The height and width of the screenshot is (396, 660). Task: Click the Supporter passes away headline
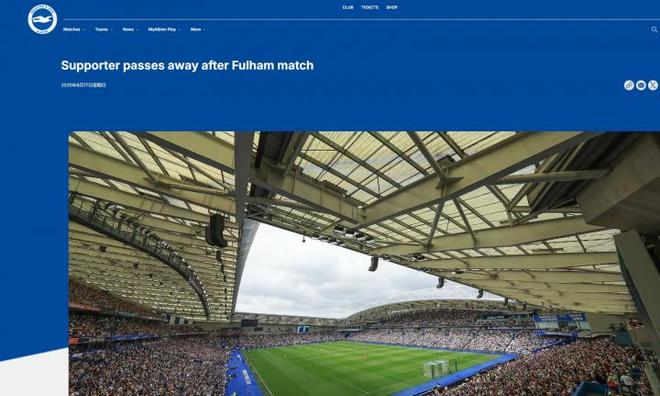click(x=187, y=66)
